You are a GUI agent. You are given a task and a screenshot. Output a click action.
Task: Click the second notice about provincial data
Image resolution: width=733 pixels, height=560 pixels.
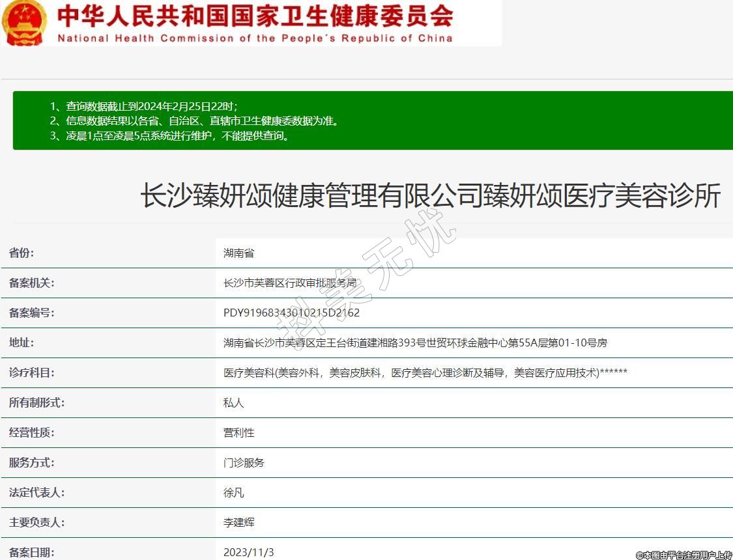click(194, 121)
